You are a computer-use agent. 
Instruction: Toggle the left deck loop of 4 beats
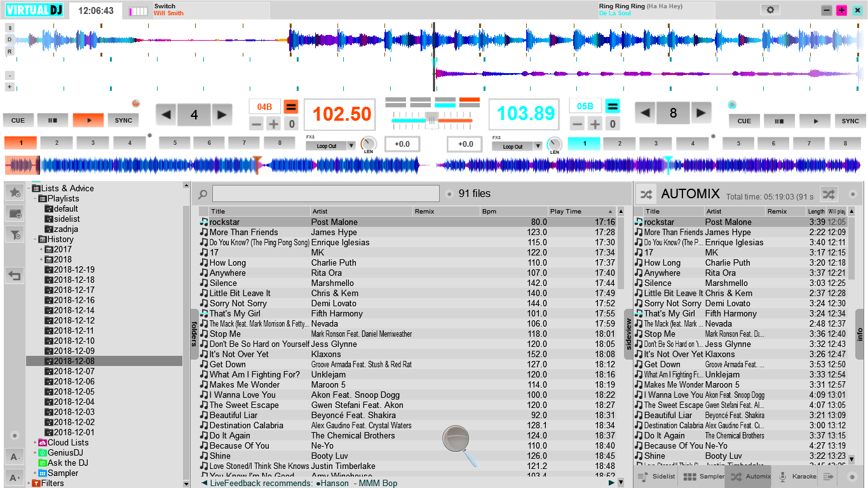pyautogui.click(x=194, y=115)
